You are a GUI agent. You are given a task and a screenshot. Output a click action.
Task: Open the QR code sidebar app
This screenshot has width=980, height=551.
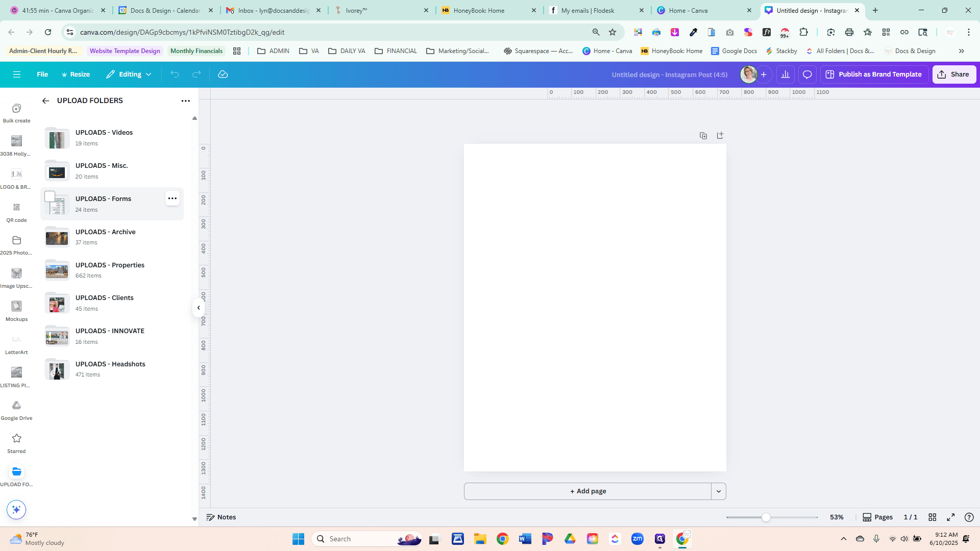[x=16, y=213]
